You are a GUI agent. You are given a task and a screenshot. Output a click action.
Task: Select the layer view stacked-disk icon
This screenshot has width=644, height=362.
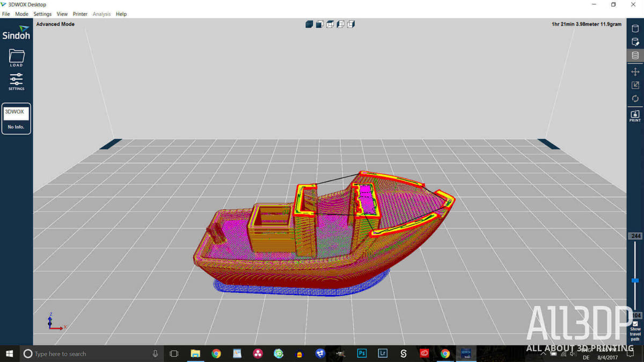(x=635, y=55)
